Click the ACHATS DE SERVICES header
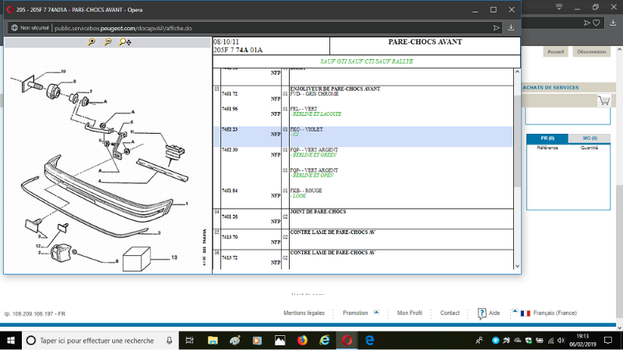The width and height of the screenshot is (623, 364). 551,88
